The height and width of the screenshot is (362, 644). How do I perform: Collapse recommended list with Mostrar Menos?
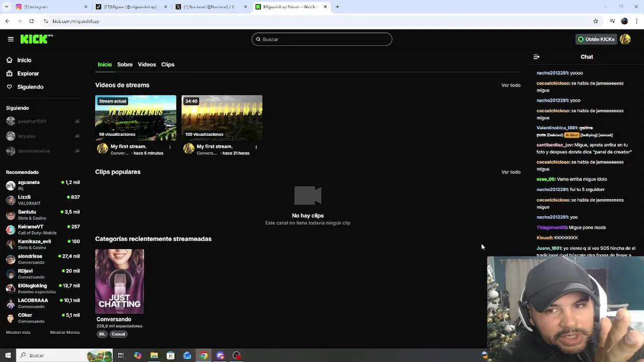tap(65, 332)
